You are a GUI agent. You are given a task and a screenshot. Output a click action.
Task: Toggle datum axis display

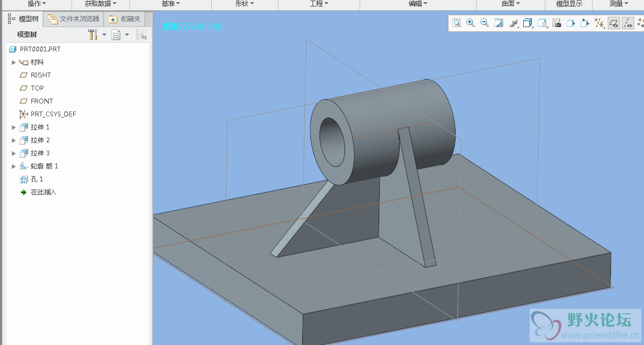(628, 23)
